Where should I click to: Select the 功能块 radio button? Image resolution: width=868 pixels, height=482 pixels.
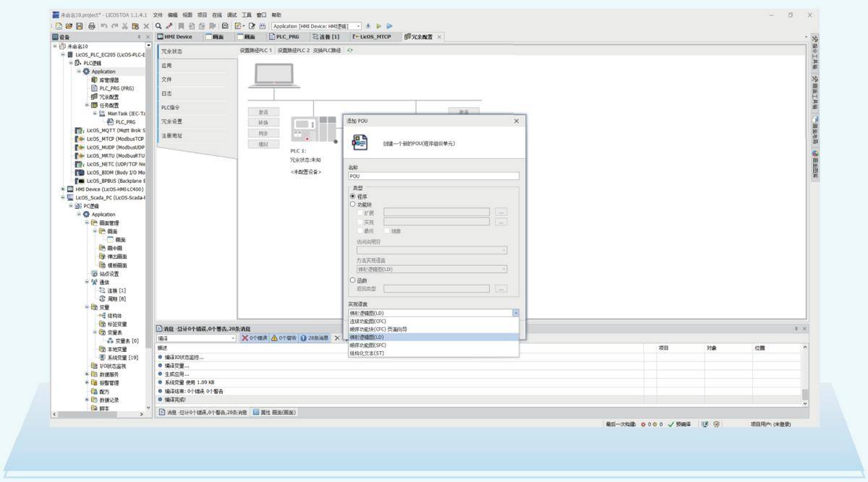point(353,205)
